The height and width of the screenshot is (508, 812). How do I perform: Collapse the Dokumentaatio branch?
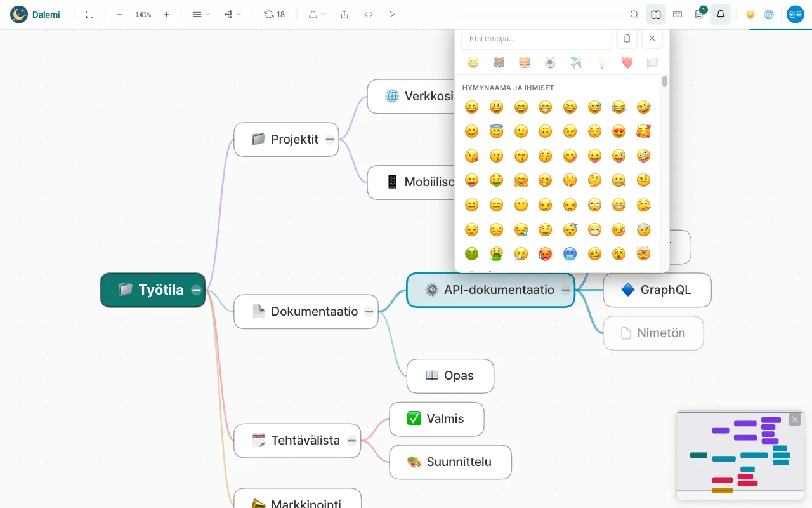click(369, 312)
